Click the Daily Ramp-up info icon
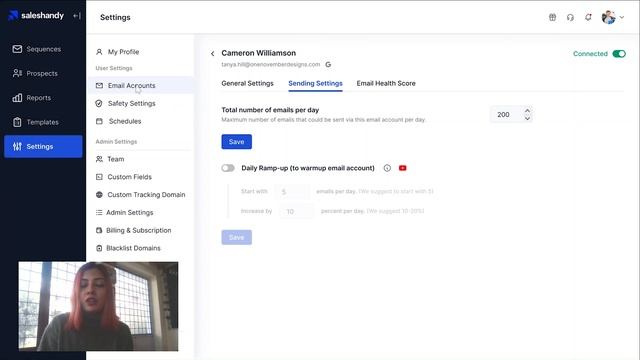Screen dimensions: 640x360 (387, 168)
